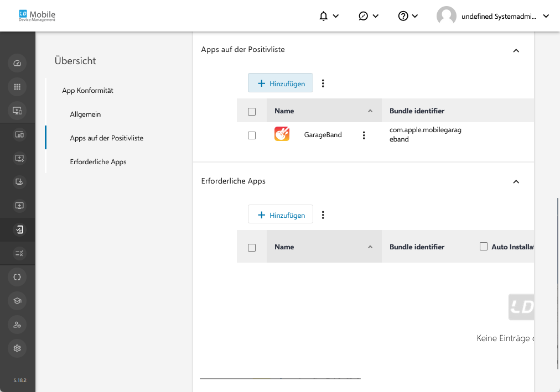Open the dashboard speedometer icon in sidebar

pos(17,64)
